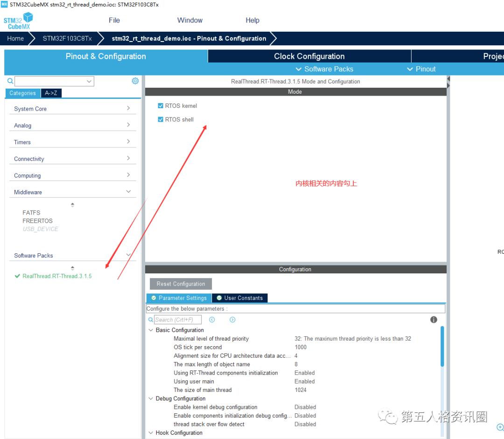Open the User Constants tab
This screenshot has width=504, height=439.
240,298
